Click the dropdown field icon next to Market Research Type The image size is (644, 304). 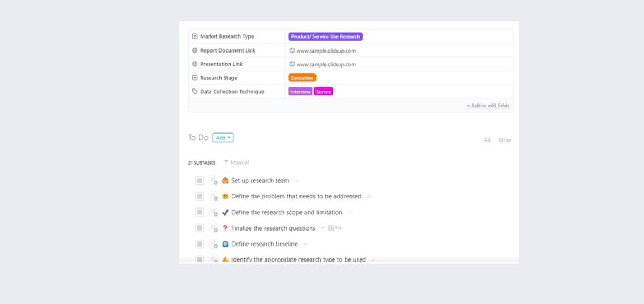click(195, 36)
